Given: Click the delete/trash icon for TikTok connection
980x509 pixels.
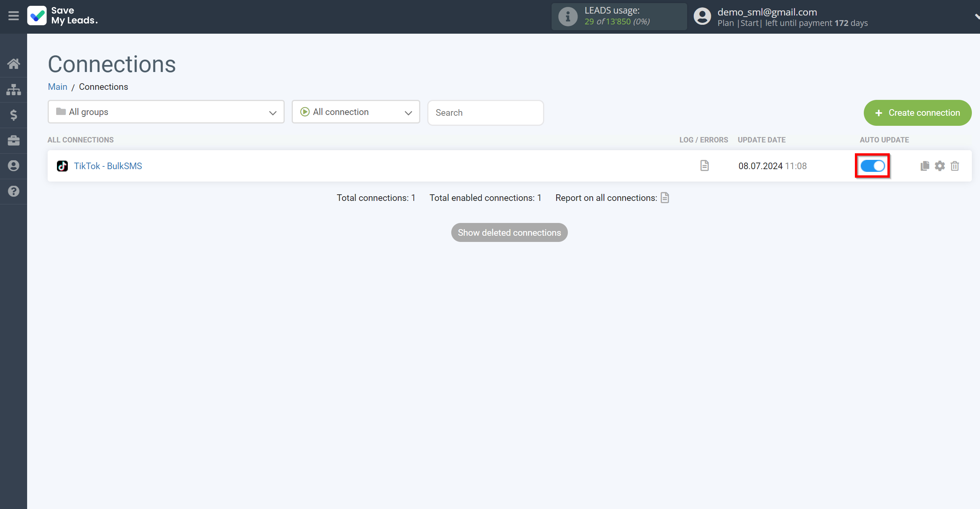Looking at the screenshot, I should click(955, 166).
